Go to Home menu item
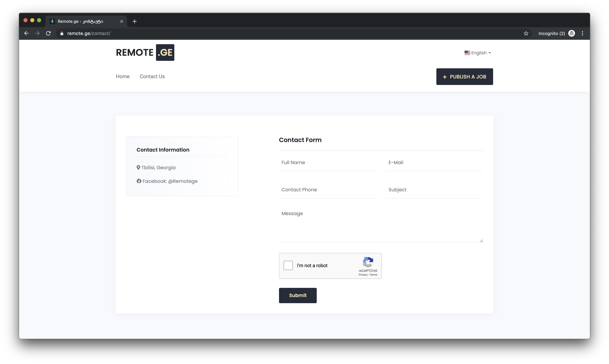Viewport: 609px width, 364px height. click(123, 76)
